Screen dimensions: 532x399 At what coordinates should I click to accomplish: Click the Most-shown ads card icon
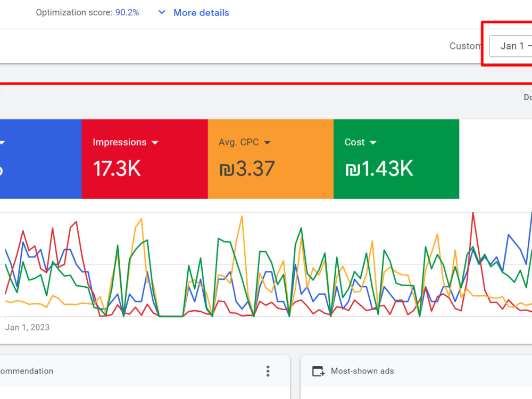(x=318, y=371)
